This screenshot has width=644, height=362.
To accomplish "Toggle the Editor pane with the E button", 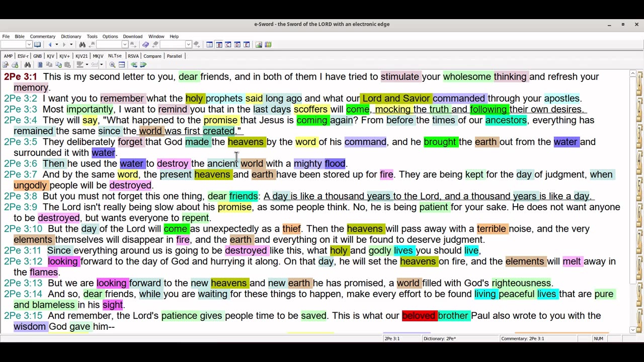I will [x=247, y=45].
